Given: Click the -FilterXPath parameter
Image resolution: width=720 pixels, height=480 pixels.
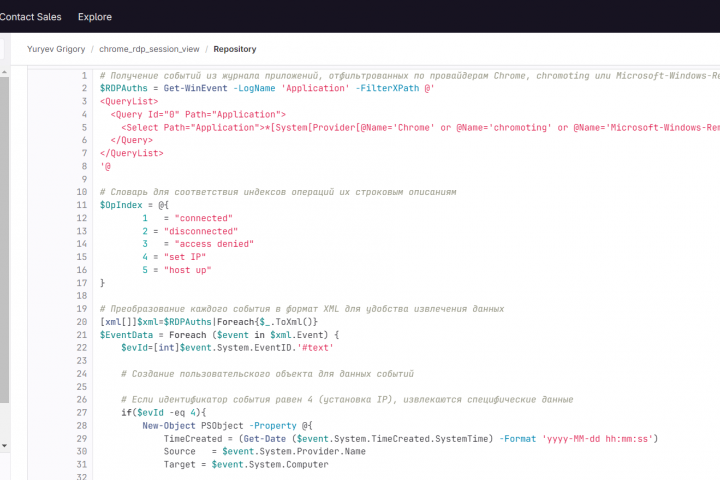Looking at the screenshot, I should (387, 88).
